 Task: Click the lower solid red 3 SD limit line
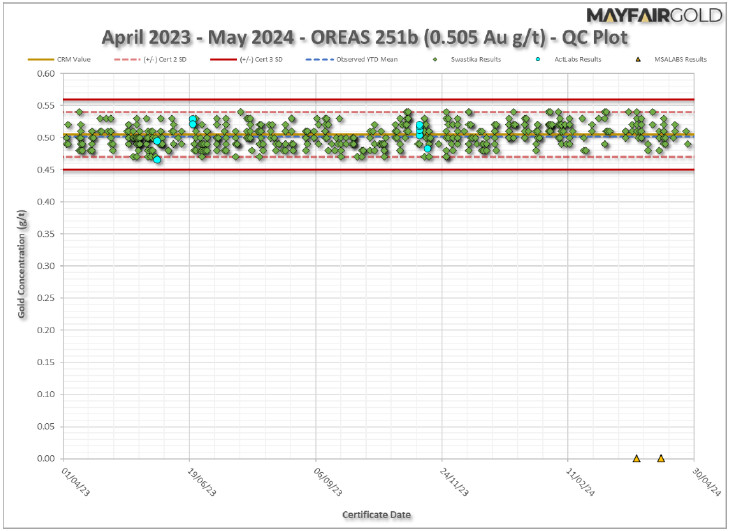click(x=378, y=170)
